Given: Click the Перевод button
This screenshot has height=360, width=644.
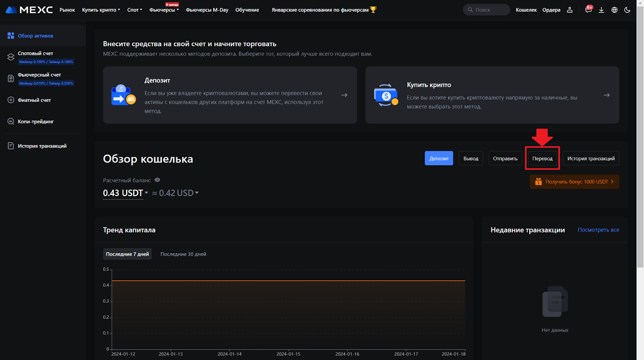Looking at the screenshot, I should tap(542, 158).
